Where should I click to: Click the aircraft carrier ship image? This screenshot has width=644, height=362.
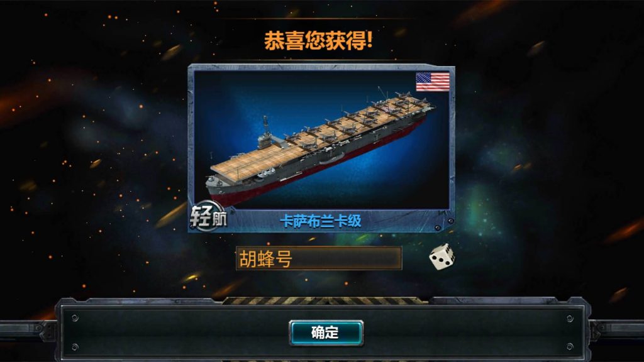tap(318, 146)
